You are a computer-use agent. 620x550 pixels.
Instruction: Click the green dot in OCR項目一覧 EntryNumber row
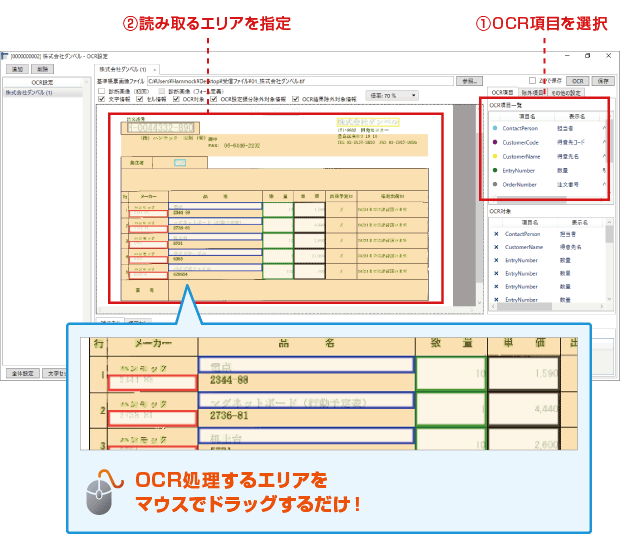click(495, 170)
